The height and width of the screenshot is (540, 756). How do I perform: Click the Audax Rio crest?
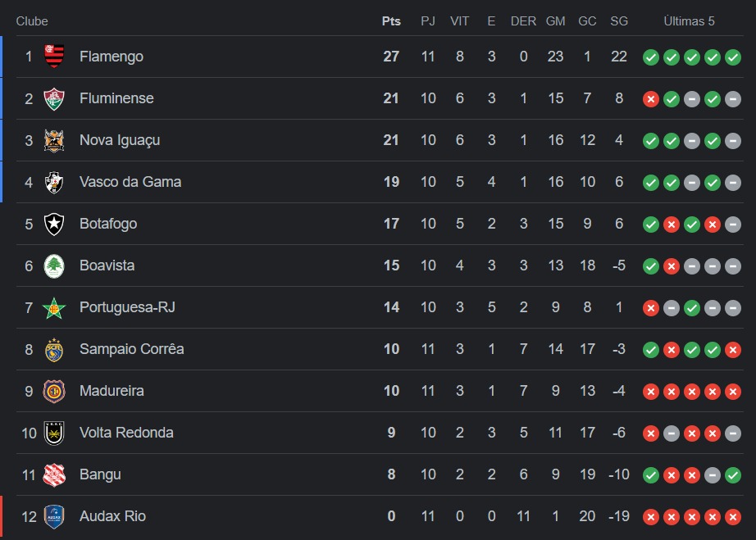click(54, 516)
